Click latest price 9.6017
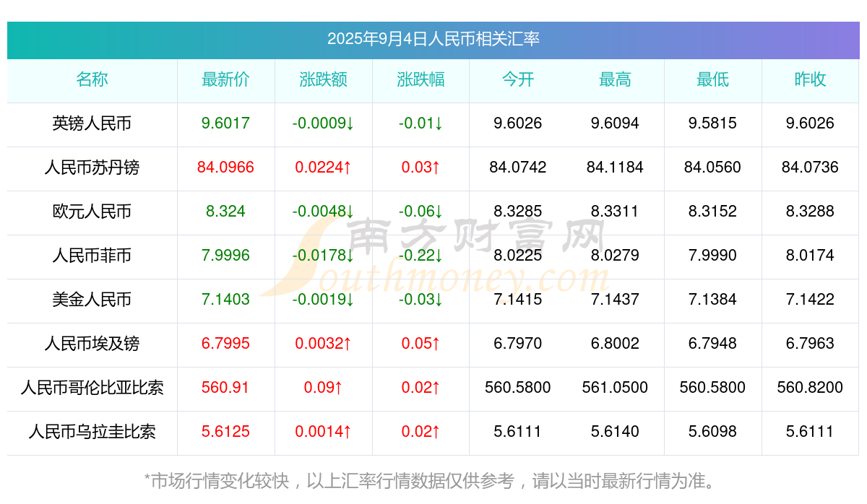The width and height of the screenshot is (867, 504). pos(226,123)
